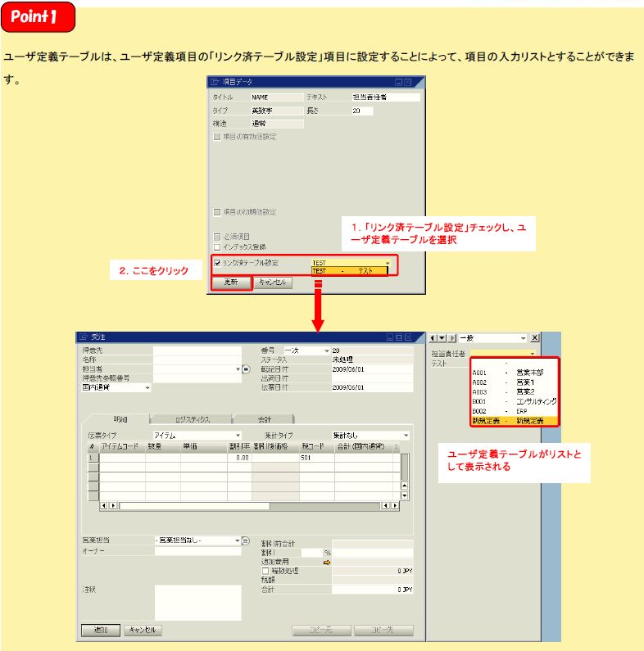Image resolution: width=644 pixels, height=651 pixels.
Task: Click コピー先 button
Action: 383,630
